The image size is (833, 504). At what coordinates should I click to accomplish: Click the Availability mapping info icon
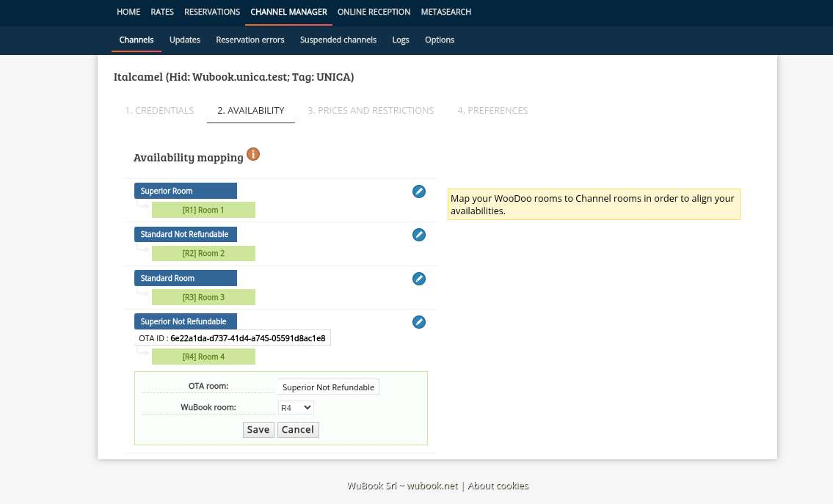coord(253,155)
